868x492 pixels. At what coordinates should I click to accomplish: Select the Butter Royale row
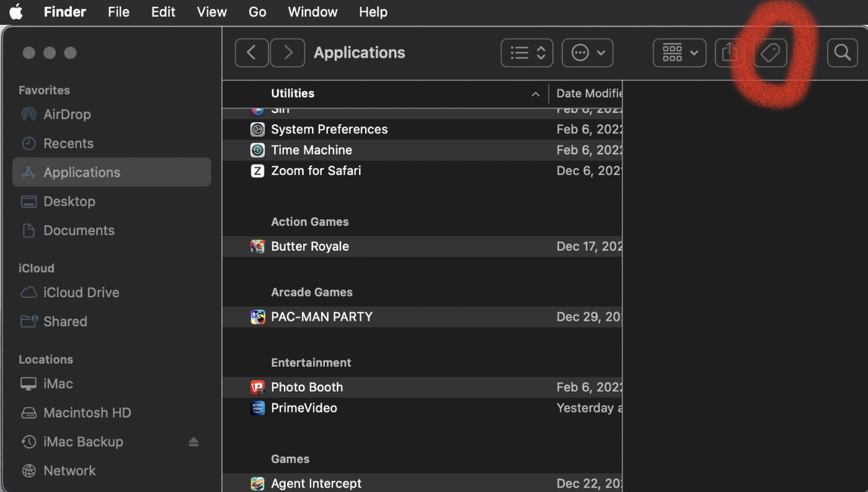[x=423, y=246]
